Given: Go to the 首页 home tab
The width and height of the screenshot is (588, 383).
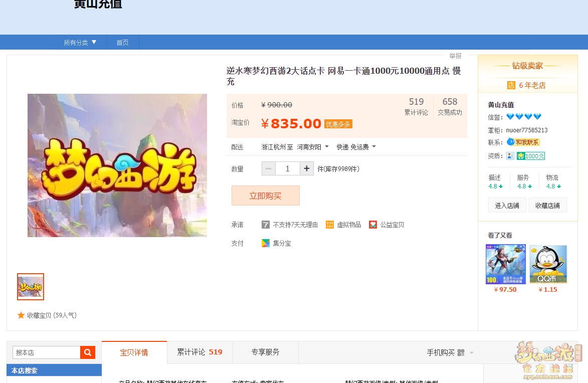Looking at the screenshot, I should click(123, 43).
